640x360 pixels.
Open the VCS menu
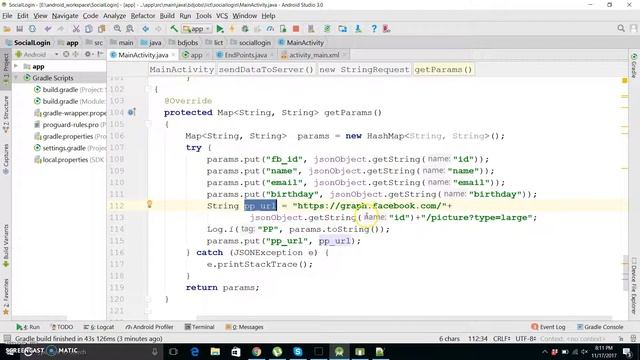pyautogui.click(x=222, y=16)
